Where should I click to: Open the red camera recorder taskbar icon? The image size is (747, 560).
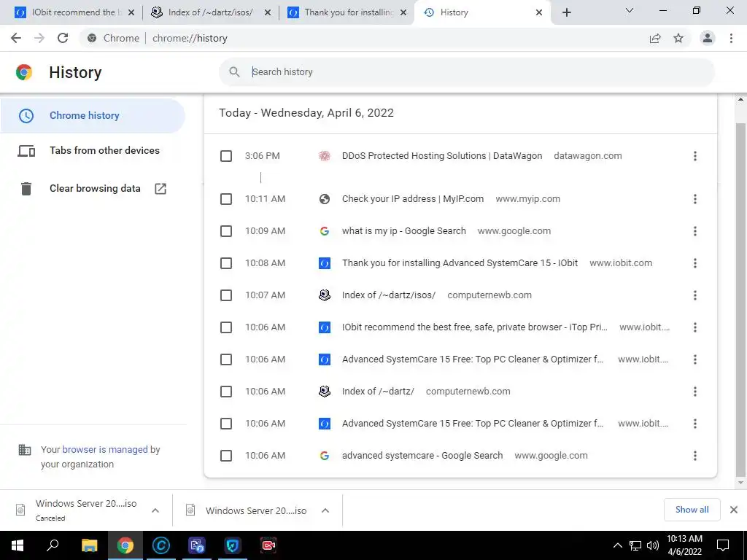(268, 545)
